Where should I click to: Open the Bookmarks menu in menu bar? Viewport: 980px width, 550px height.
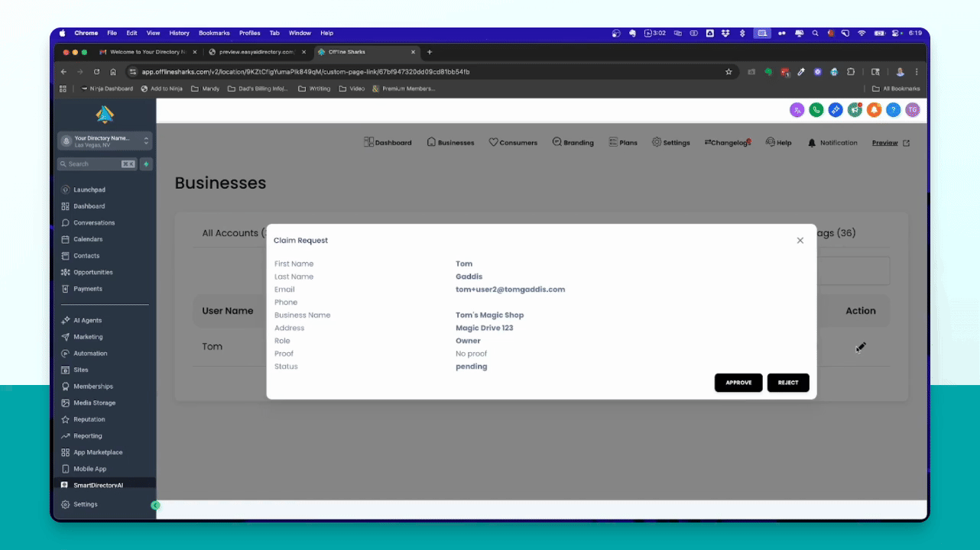(x=214, y=33)
